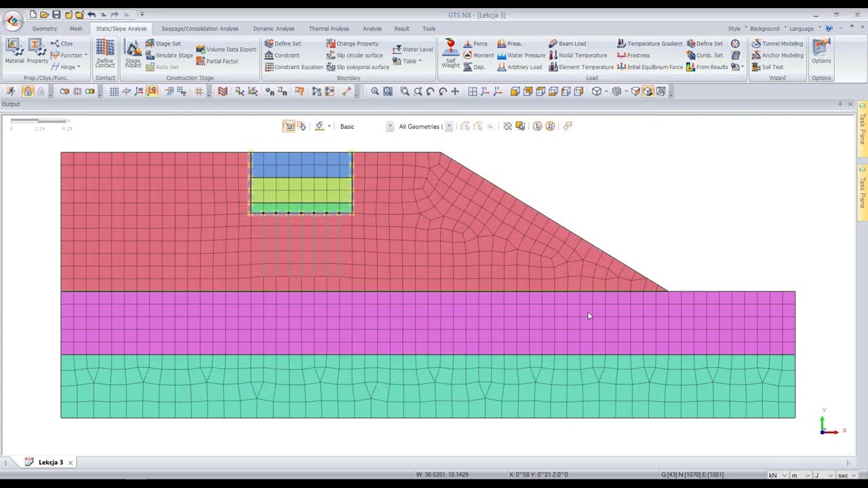Image resolution: width=868 pixels, height=488 pixels.
Task: Open the Property definition tool
Action: 37,51
